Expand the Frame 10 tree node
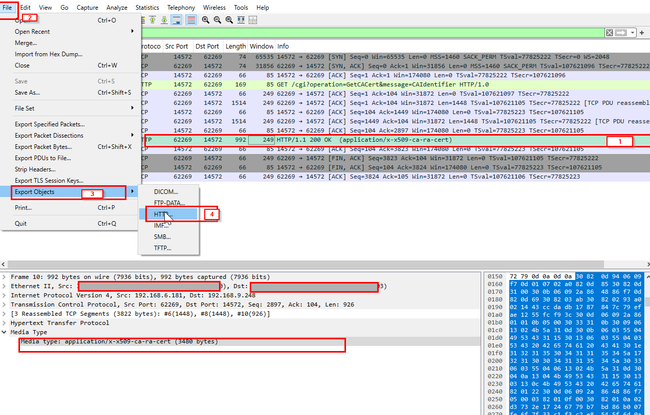The height and width of the screenshot is (415, 650). coord(4,277)
